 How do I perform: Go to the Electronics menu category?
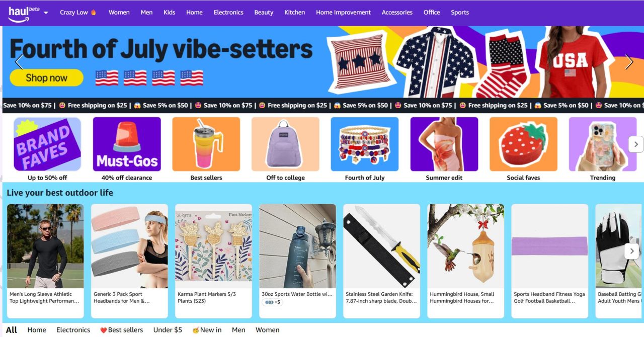click(228, 12)
